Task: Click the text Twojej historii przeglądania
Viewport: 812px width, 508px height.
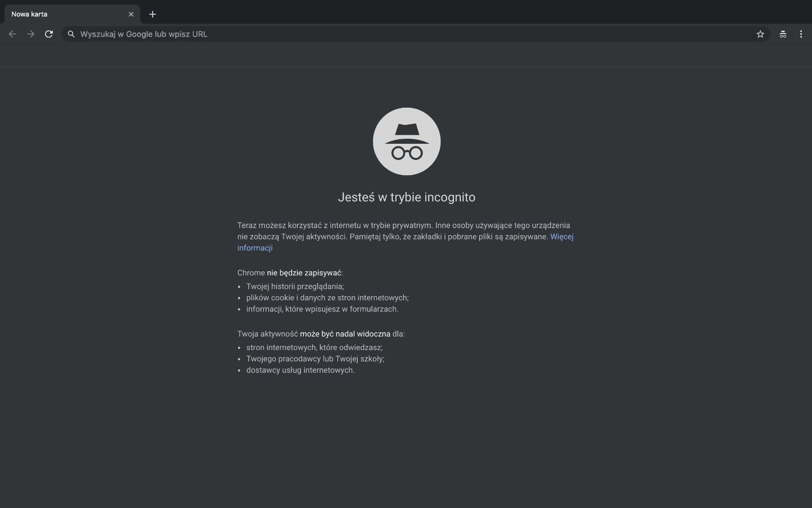Action: pos(295,287)
